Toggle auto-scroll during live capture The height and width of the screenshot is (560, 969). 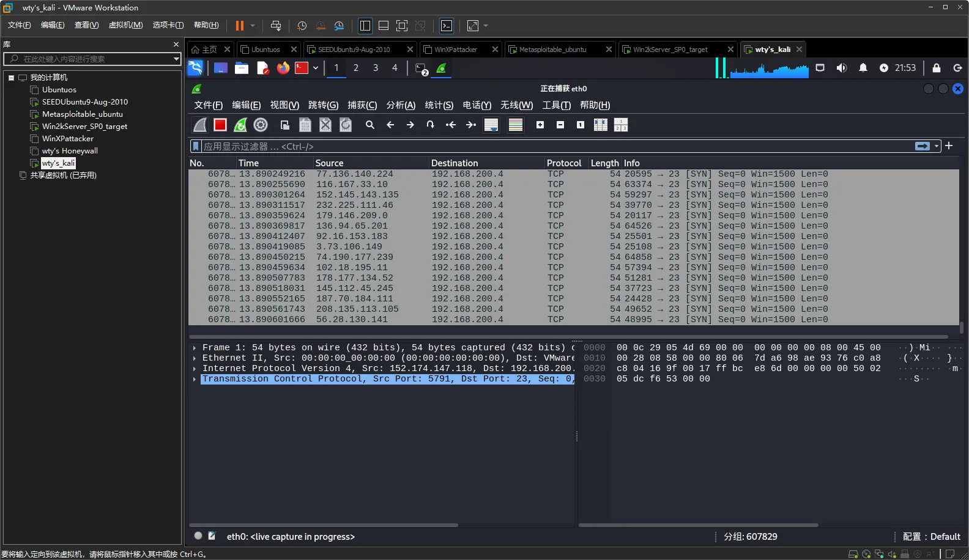(x=491, y=125)
